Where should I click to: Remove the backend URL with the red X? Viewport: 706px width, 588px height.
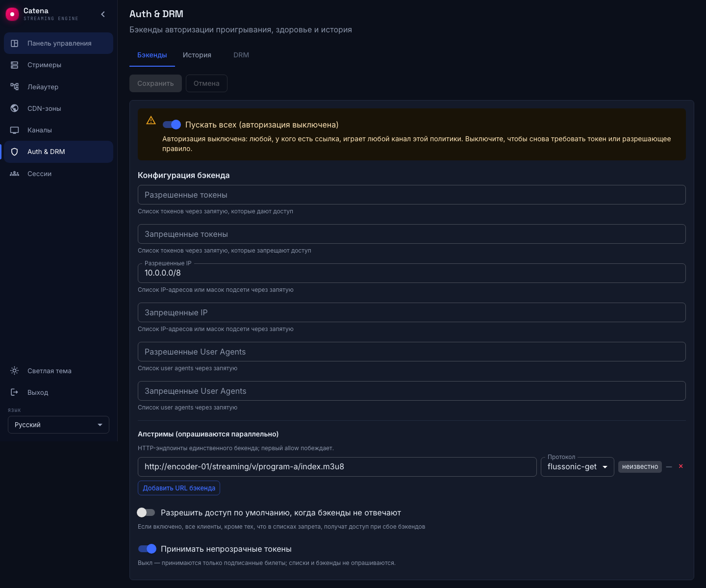point(681,466)
